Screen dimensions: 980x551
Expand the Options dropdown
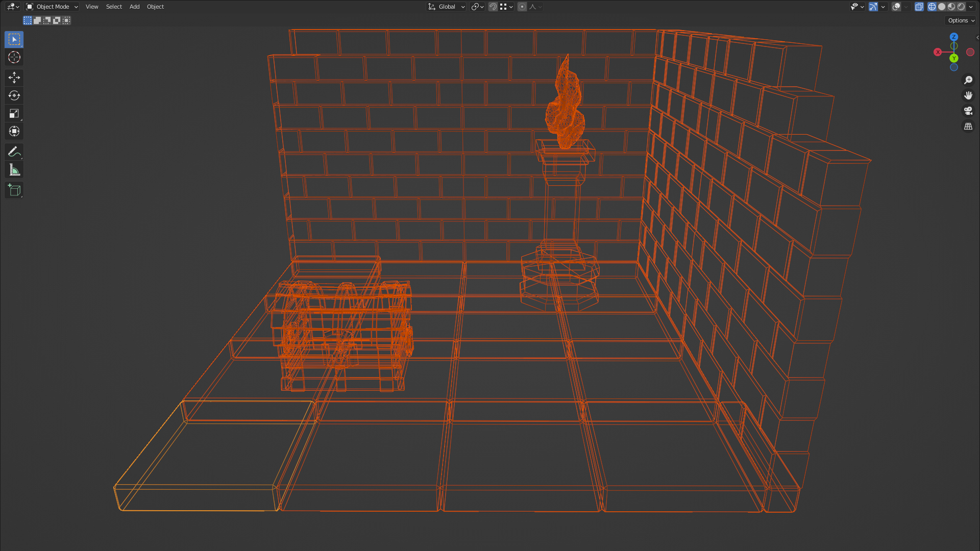961,20
